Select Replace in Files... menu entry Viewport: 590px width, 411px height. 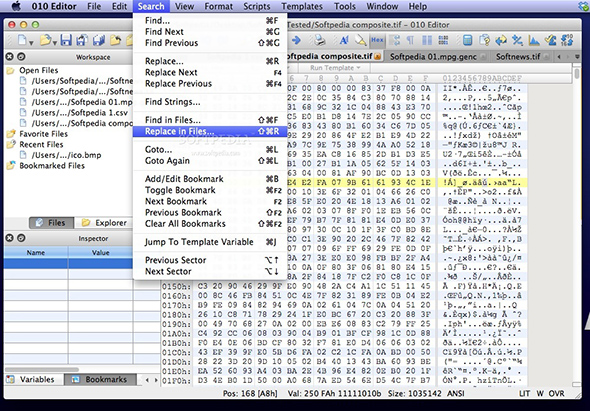point(210,131)
